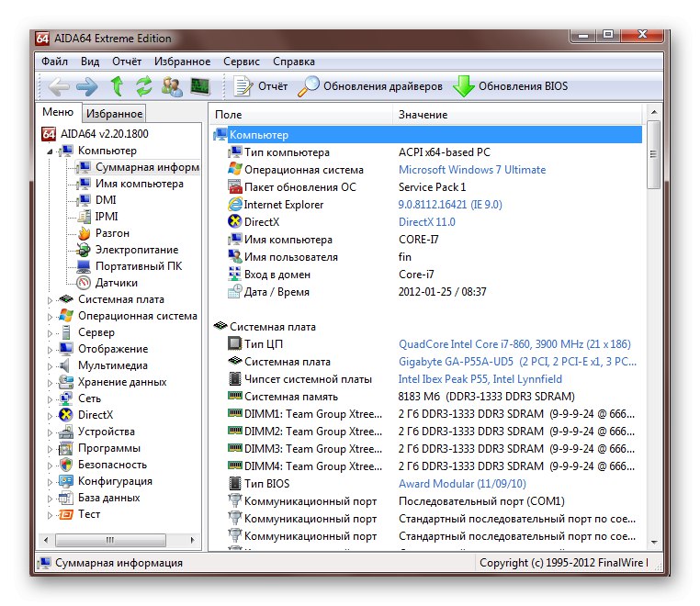Click the blue Forward arrow icon
This screenshot has width=700, height=606.
[87, 86]
